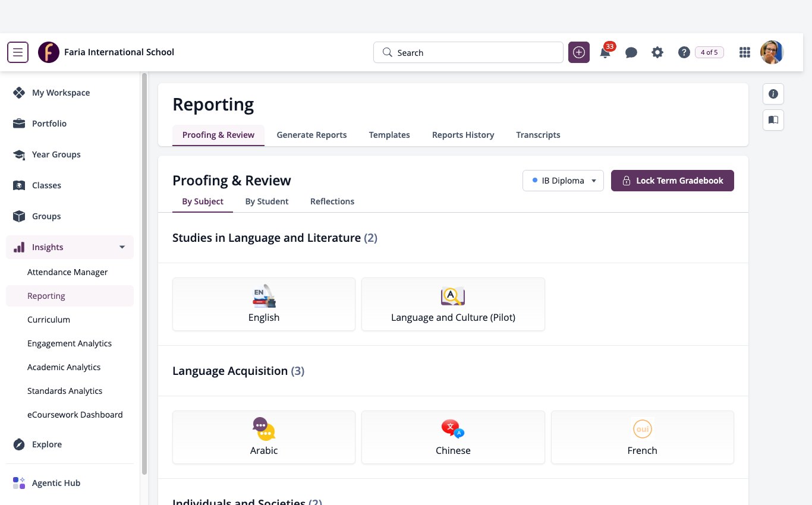Switch to the Generate Reports tab
Image resolution: width=812 pixels, height=505 pixels.
point(311,135)
